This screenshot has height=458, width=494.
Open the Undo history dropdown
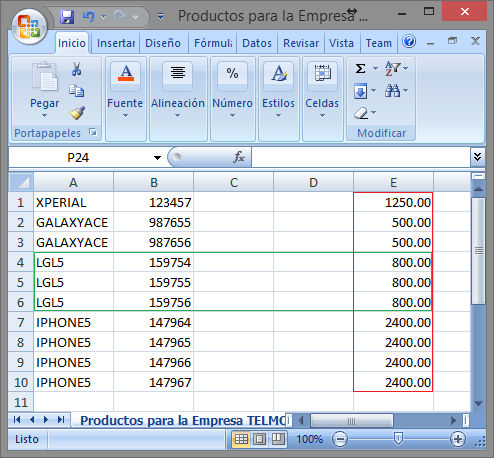(103, 17)
